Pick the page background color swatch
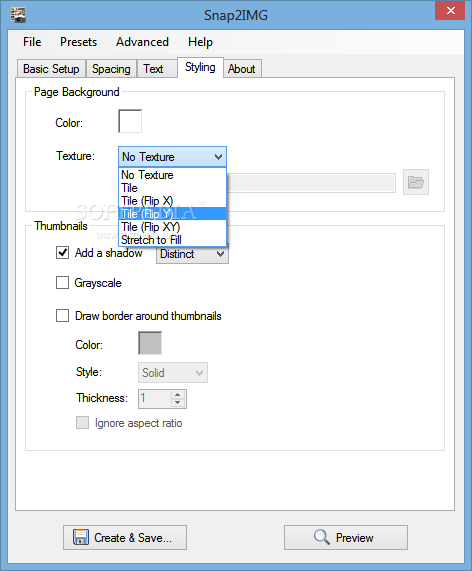The width and height of the screenshot is (472, 571). coord(130,121)
